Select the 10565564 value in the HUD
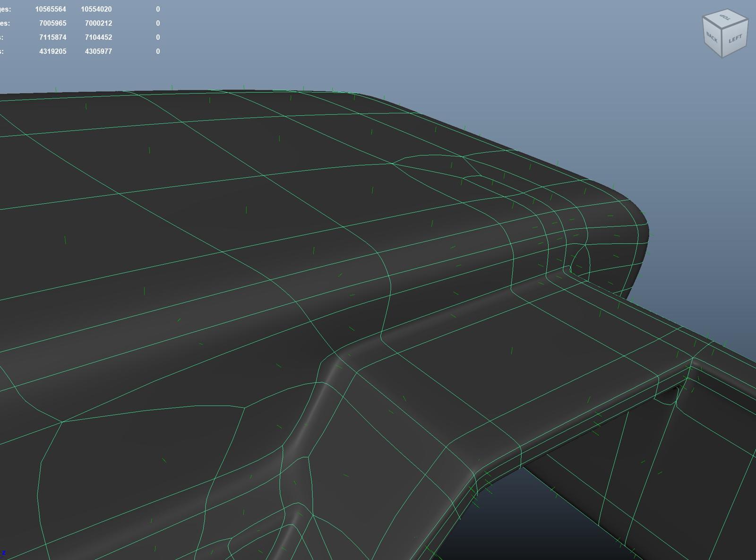 tap(51, 9)
